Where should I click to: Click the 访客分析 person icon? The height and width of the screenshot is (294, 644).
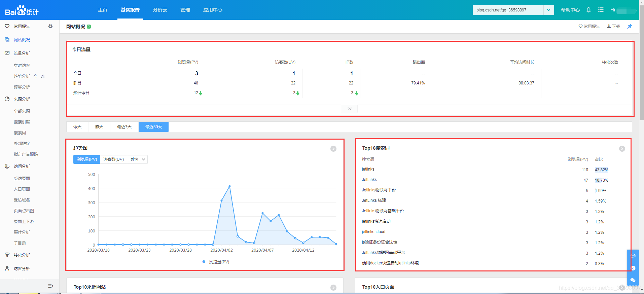click(x=7, y=268)
